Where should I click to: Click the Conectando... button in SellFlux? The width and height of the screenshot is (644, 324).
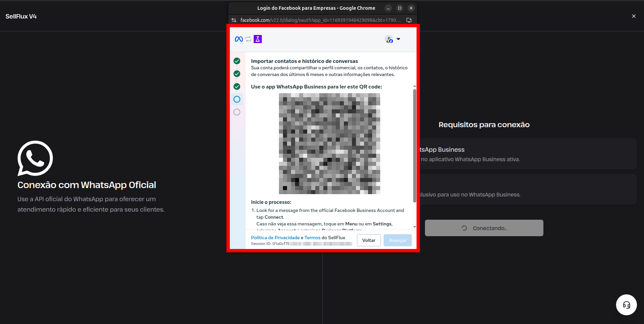pos(484,228)
